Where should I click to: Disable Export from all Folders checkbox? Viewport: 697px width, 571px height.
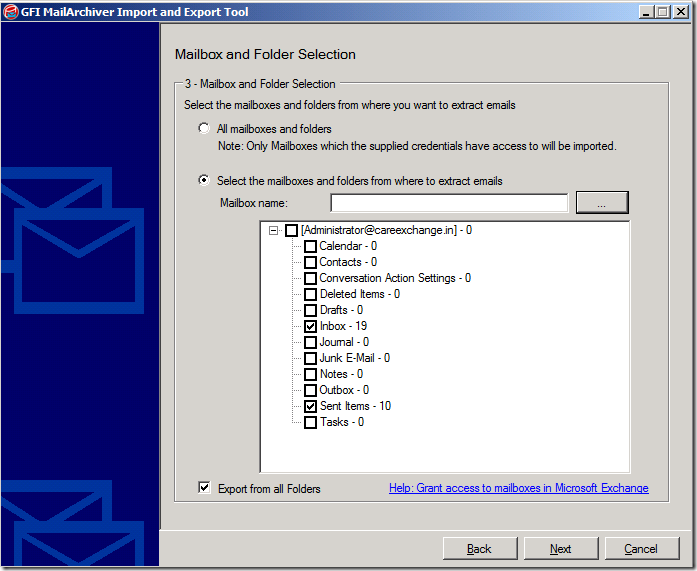pos(204,487)
